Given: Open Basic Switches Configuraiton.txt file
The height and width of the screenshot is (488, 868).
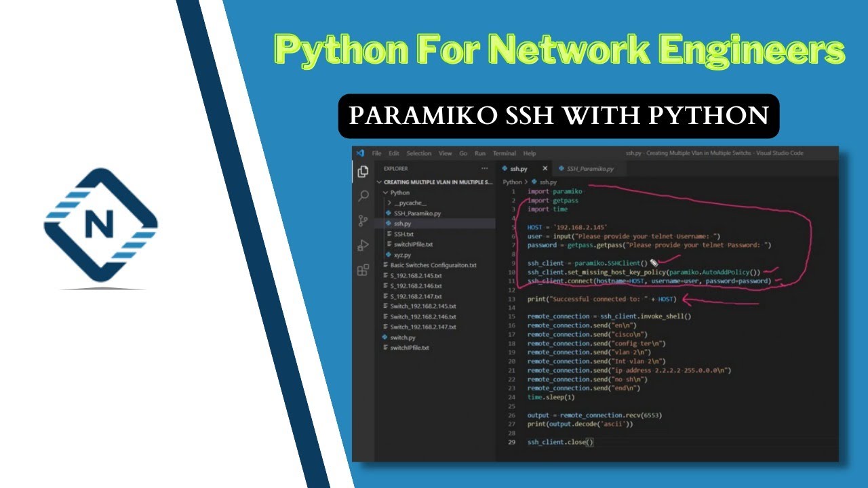Looking at the screenshot, I should point(435,265).
